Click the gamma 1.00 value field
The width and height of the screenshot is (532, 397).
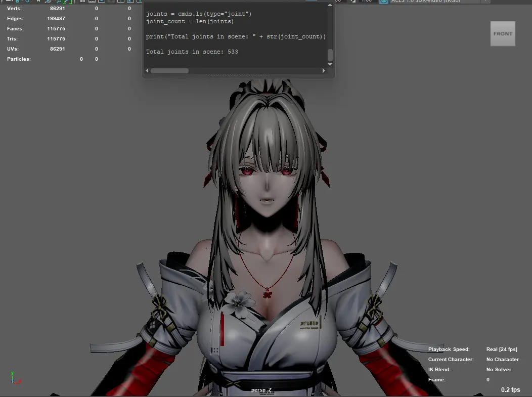(x=367, y=1)
